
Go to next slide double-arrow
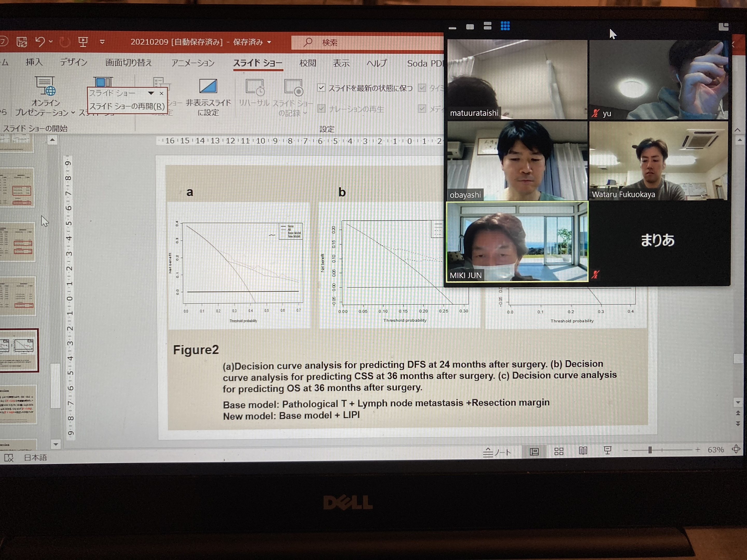pos(738,423)
